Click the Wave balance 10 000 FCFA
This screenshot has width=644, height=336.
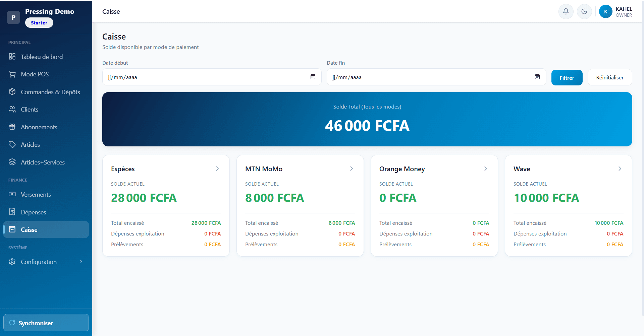[546, 198]
